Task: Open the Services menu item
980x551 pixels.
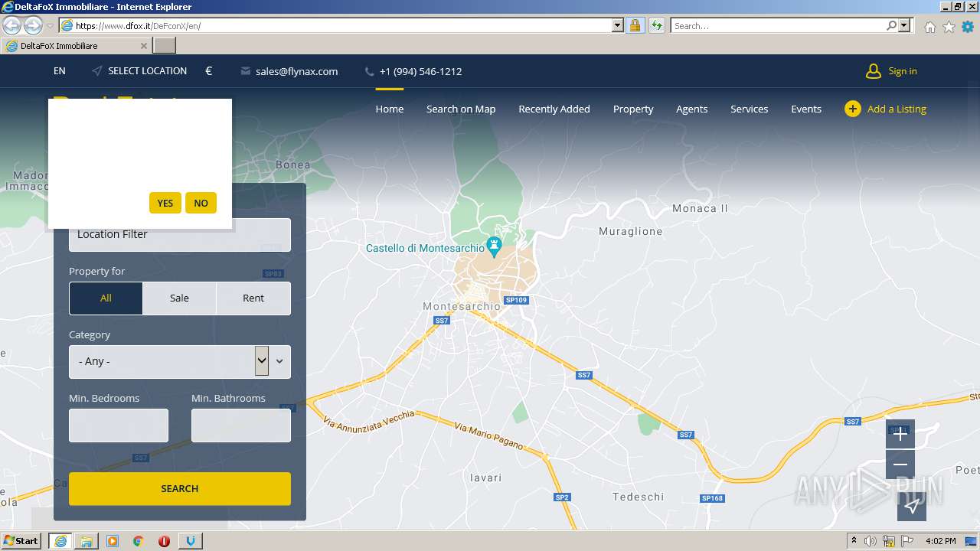Action: 750,109
